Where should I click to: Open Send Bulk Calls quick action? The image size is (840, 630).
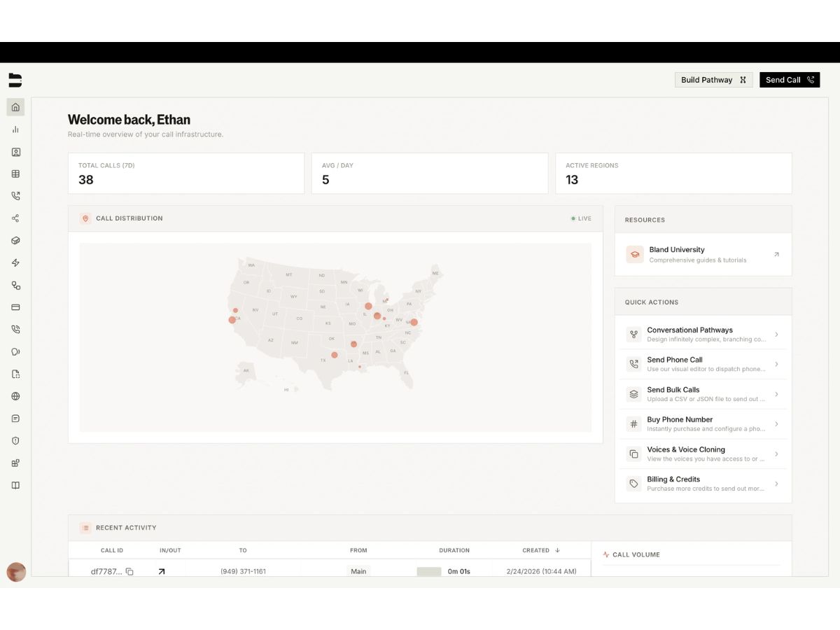[703, 394]
